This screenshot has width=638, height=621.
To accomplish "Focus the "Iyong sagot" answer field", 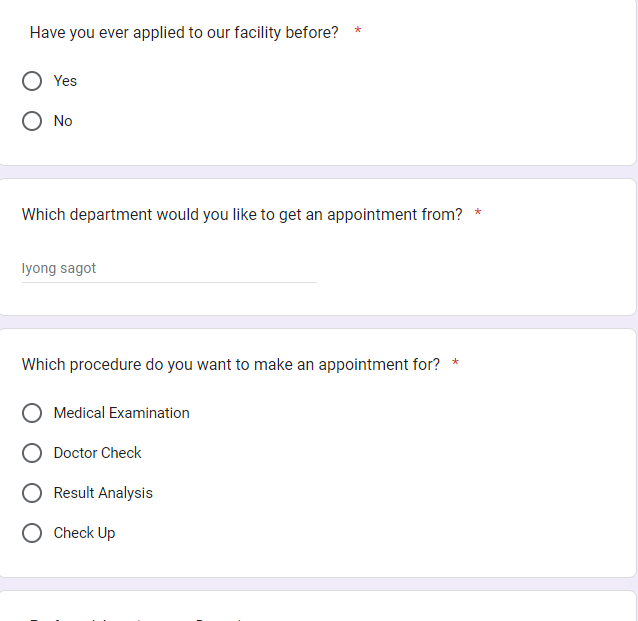I will point(169,269).
